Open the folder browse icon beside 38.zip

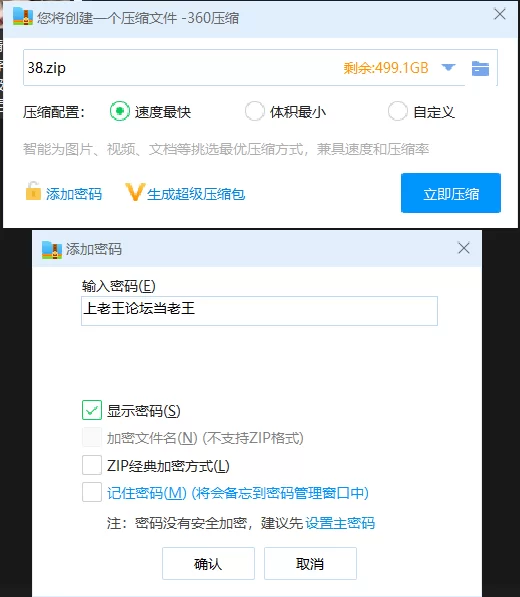[x=480, y=69]
